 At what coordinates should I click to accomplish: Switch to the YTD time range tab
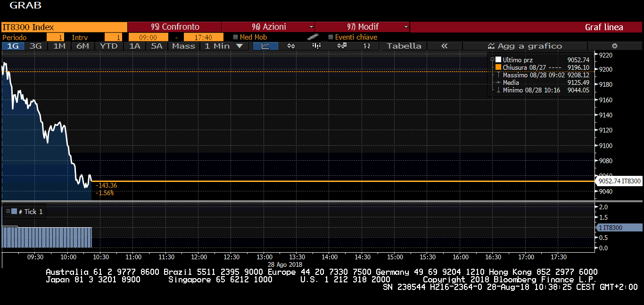click(x=109, y=46)
